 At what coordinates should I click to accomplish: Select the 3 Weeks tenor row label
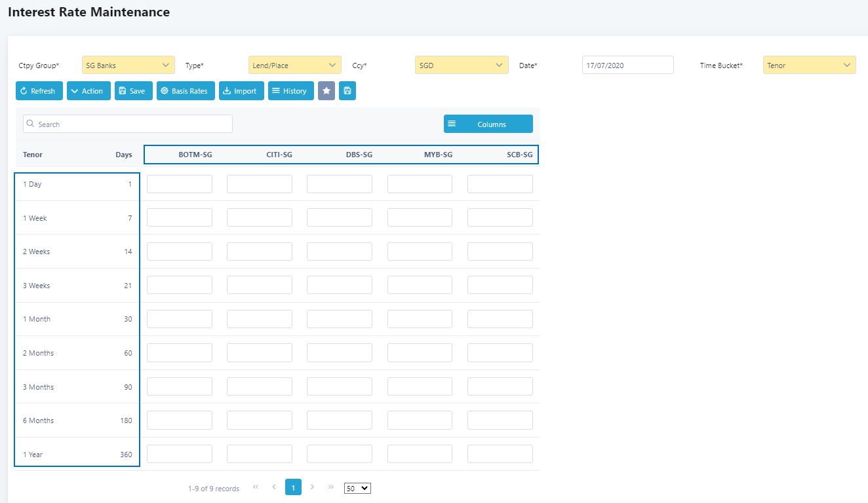pos(37,286)
